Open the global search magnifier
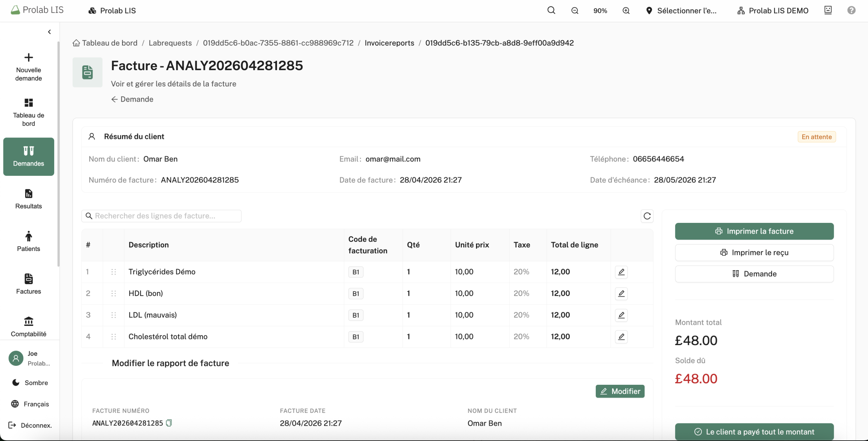The image size is (868, 441). coord(551,10)
